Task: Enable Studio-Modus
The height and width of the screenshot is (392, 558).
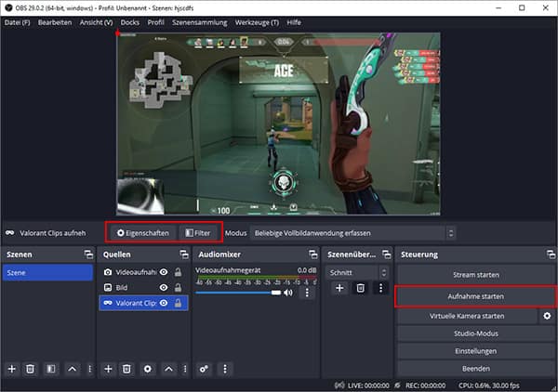Action: pos(476,333)
